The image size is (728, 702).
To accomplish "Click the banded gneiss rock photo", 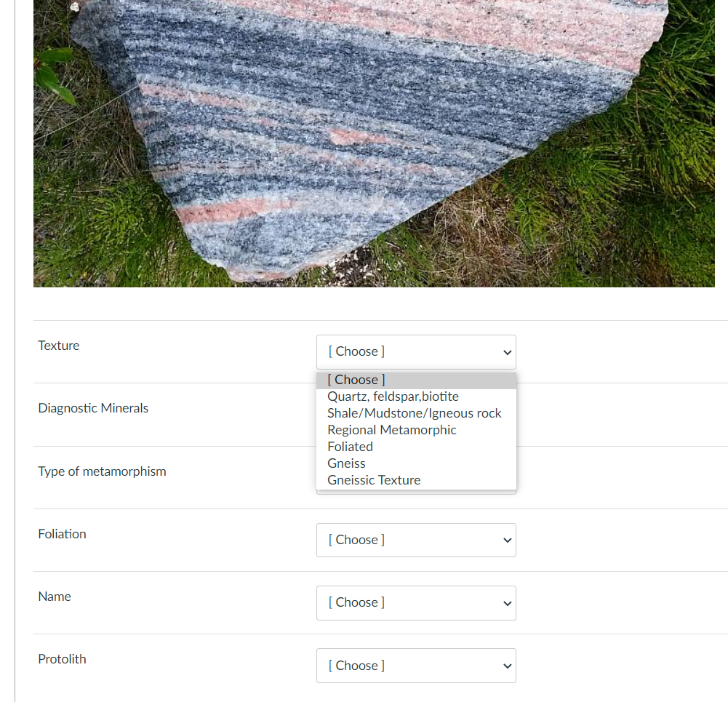I will point(374,143).
